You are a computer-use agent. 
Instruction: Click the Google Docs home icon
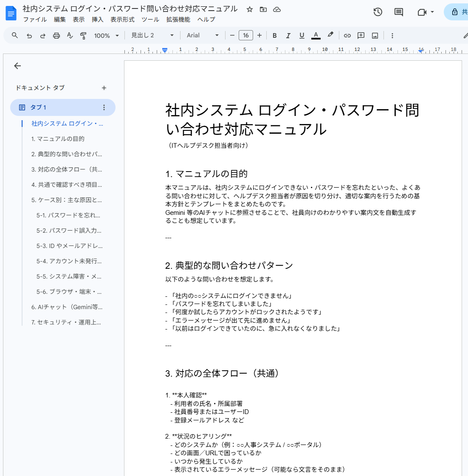[11, 13]
